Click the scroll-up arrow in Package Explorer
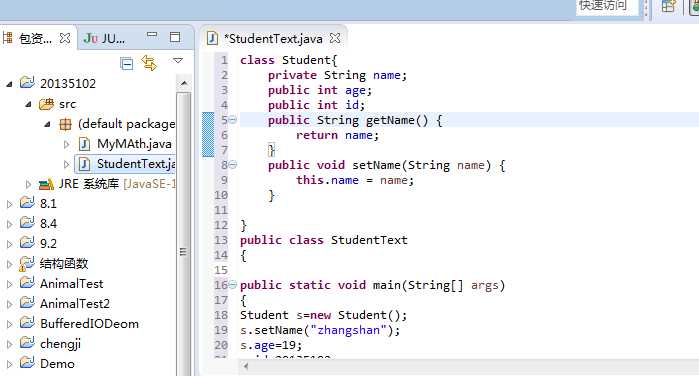699x376 pixels. (184, 83)
